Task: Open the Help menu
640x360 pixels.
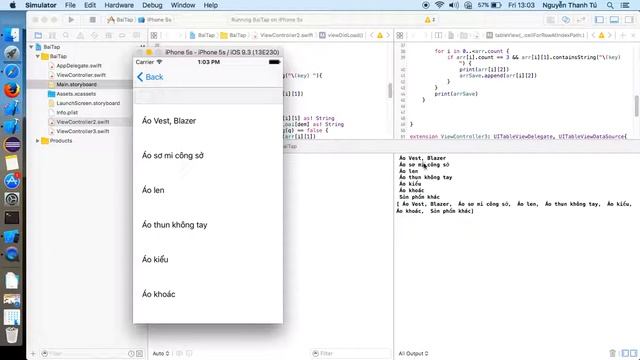Action: click(211, 5)
